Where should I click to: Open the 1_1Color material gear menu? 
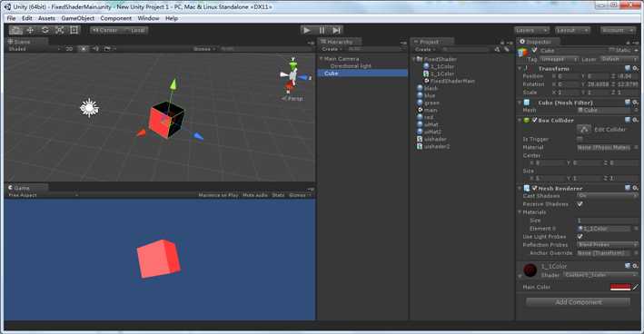(636, 266)
